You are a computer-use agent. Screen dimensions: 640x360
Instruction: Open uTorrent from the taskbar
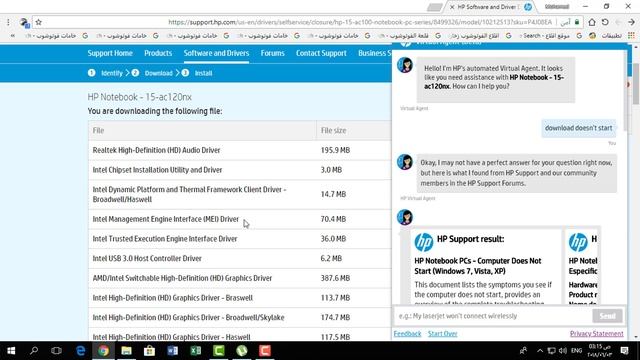click(x=242, y=351)
